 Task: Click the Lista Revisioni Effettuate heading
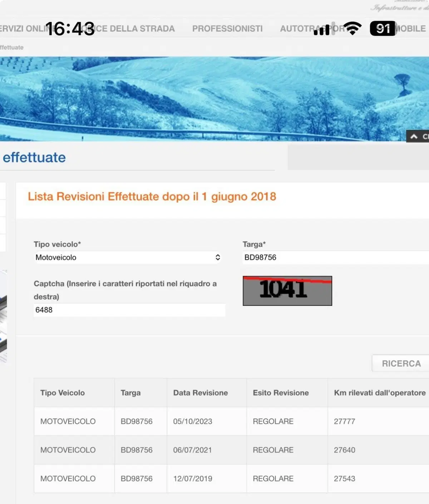(152, 196)
